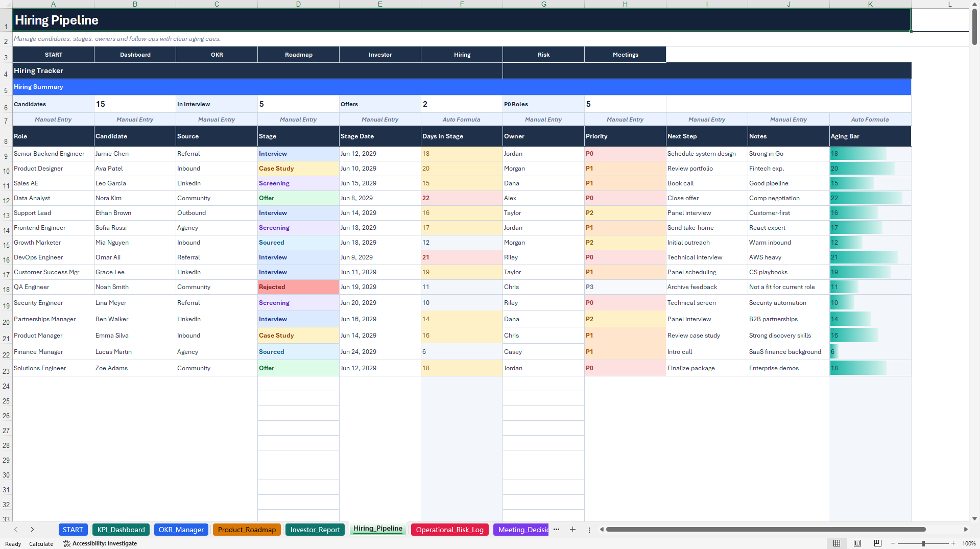Select the Close offer next step cell
The height and width of the screenshot is (549, 980).
click(x=707, y=198)
